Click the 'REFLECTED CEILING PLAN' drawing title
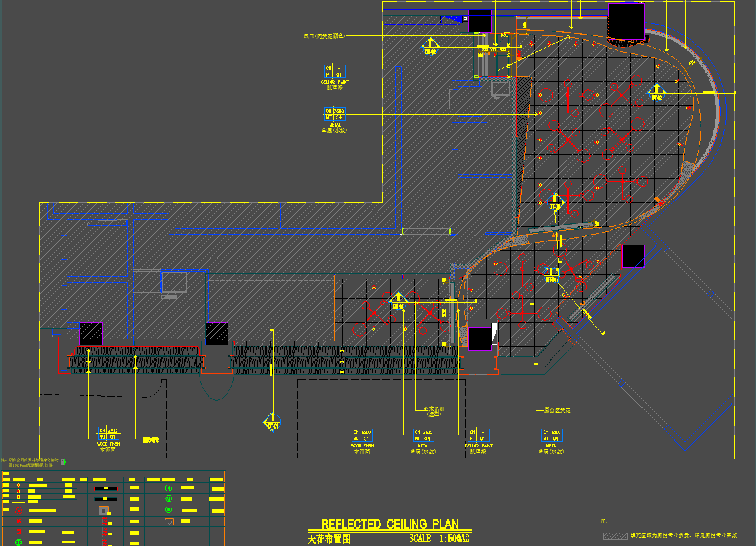Viewport: 756px width, 546px height. [390, 524]
